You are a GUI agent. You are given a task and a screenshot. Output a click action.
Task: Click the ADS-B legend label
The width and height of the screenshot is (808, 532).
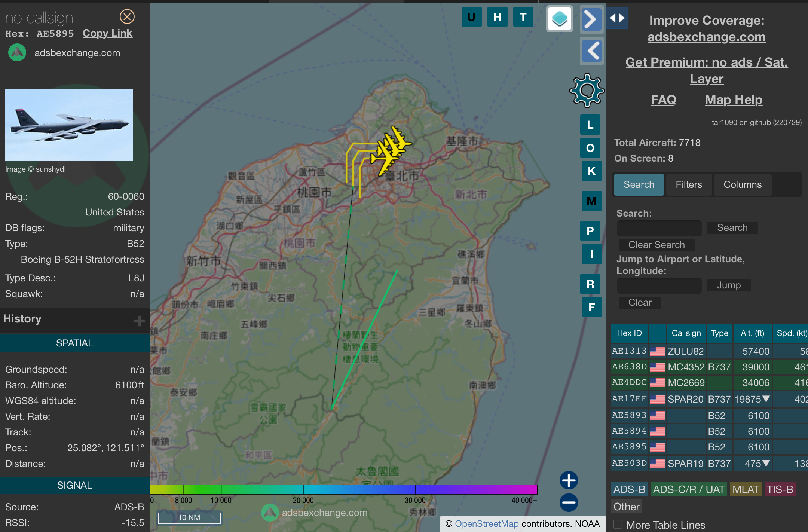point(630,489)
